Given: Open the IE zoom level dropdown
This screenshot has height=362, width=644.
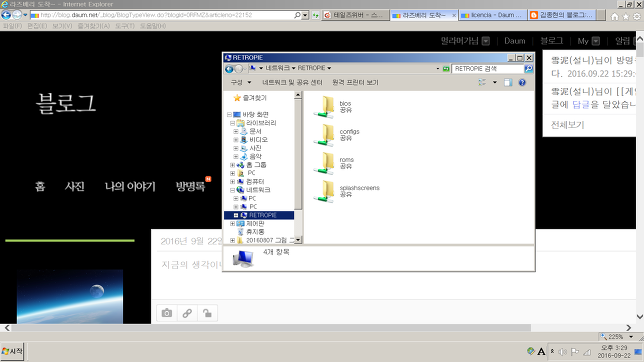Looking at the screenshot, I should pyautogui.click(x=631, y=337).
